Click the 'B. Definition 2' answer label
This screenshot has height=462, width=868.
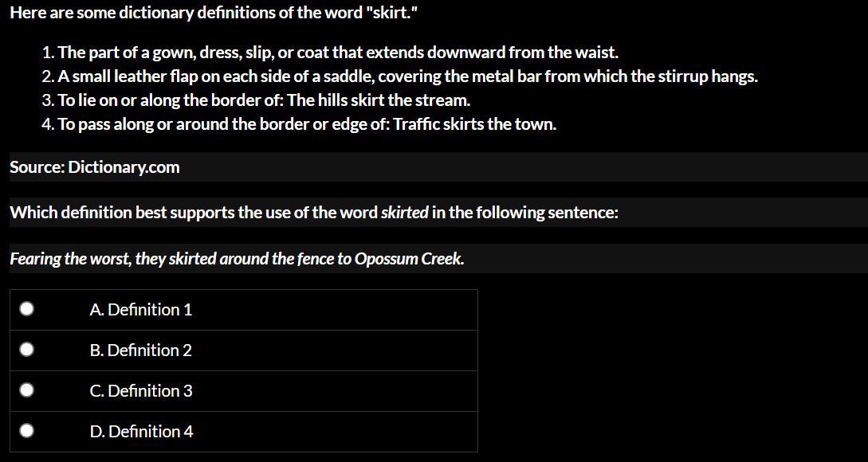tap(141, 350)
